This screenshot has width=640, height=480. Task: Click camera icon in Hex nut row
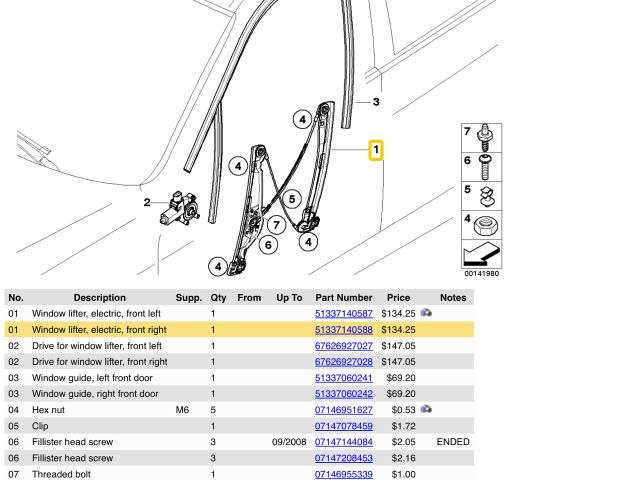(427, 409)
